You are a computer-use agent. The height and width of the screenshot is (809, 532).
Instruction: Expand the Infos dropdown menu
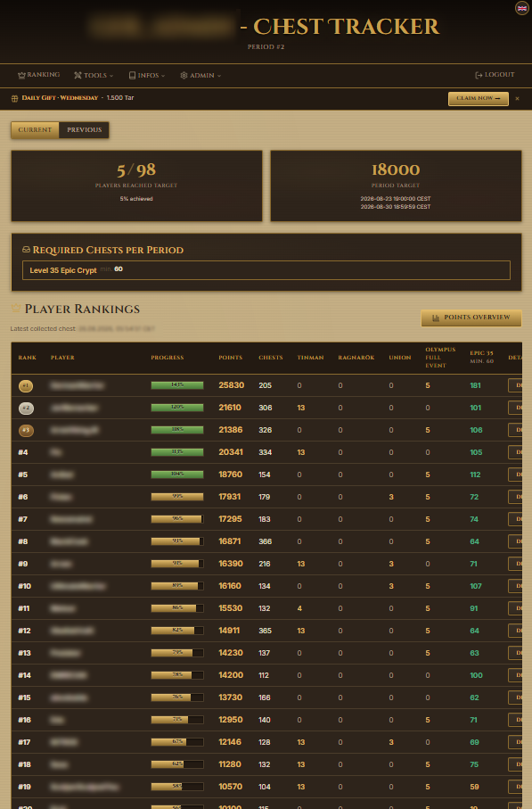(147, 75)
